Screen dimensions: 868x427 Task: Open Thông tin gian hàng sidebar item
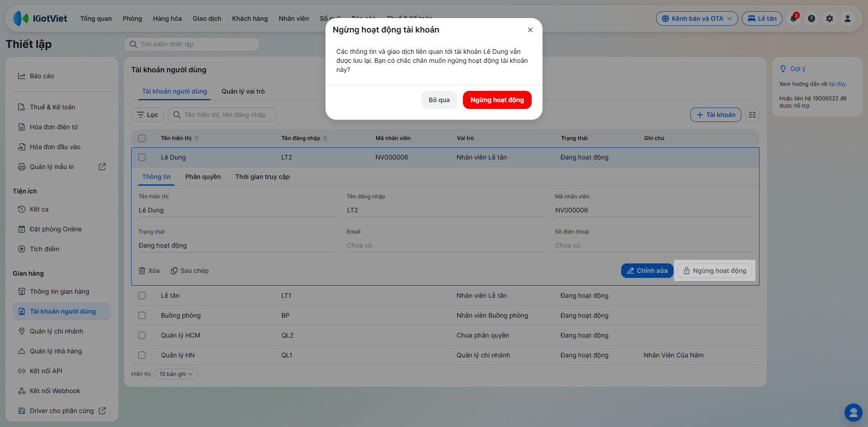pos(62,291)
